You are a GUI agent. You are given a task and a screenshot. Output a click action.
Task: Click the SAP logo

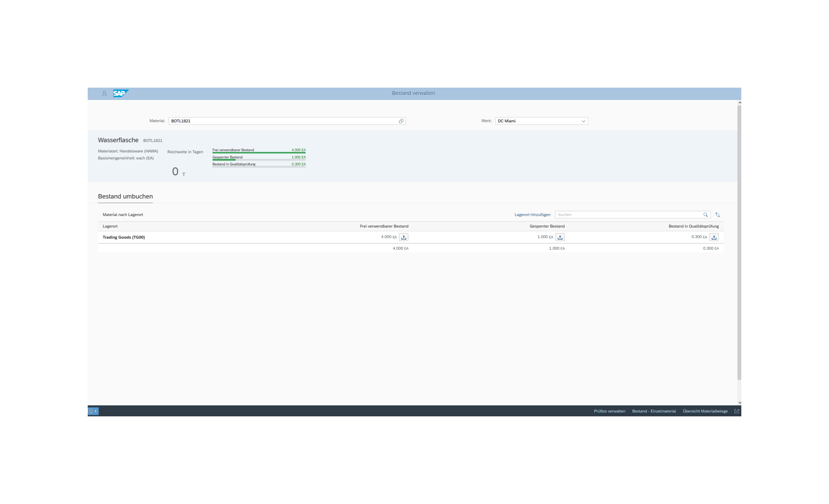[x=121, y=93]
